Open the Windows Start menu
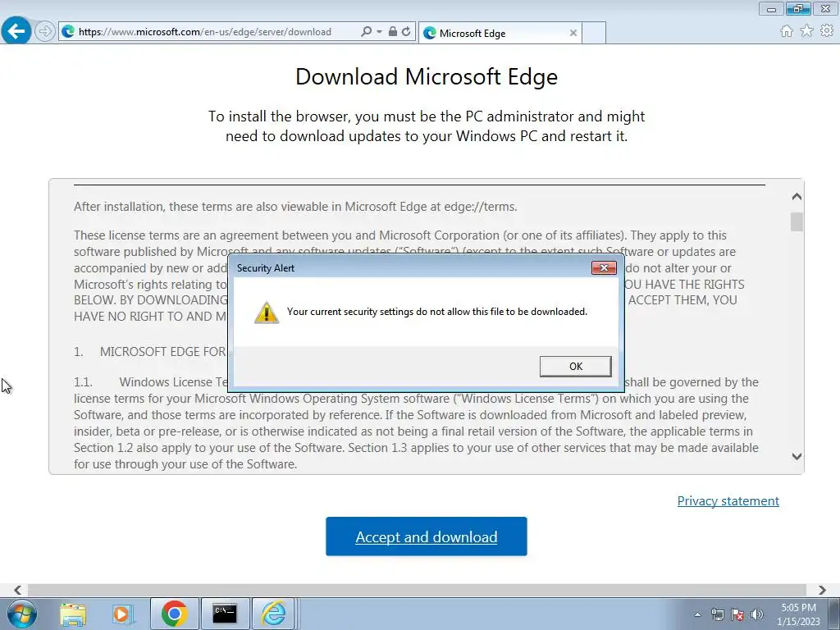Screen dimensions: 840x630 [22, 614]
